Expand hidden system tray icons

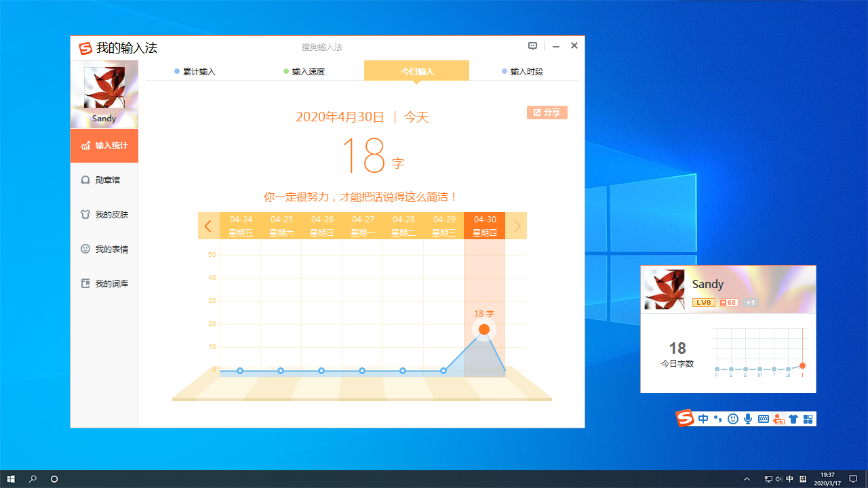click(747, 479)
